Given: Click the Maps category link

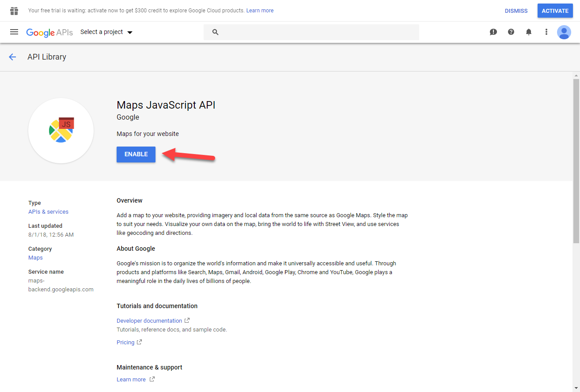Looking at the screenshot, I should coord(35,257).
